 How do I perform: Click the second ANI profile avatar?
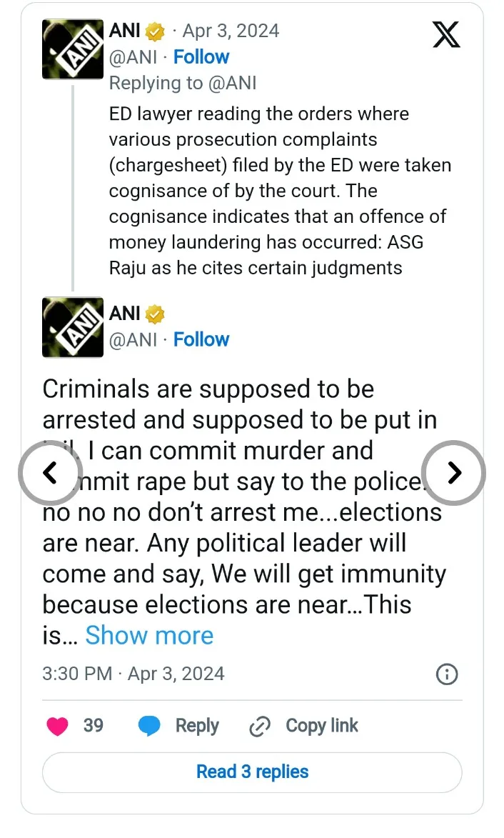tap(73, 327)
